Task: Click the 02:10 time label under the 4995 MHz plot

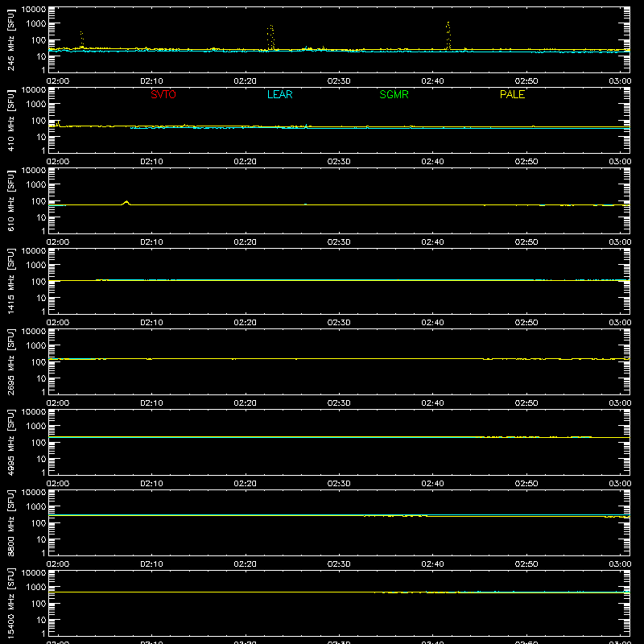Action: click(x=151, y=484)
